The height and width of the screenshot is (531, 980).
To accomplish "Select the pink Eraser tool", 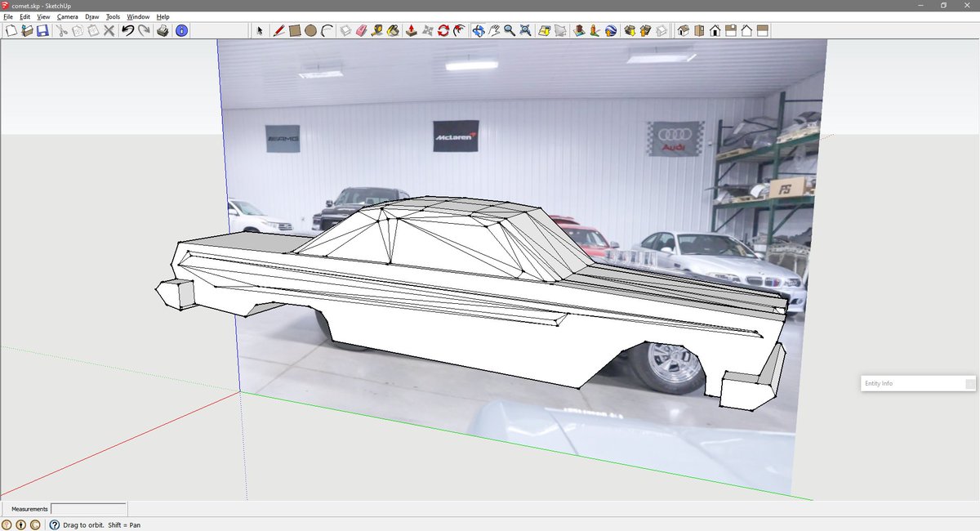I will click(361, 31).
